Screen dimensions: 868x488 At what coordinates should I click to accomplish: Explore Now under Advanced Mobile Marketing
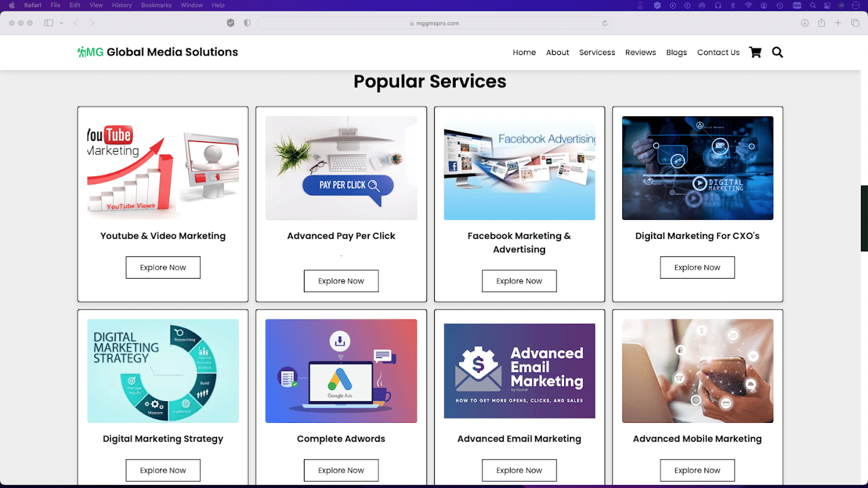click(697, 470)
